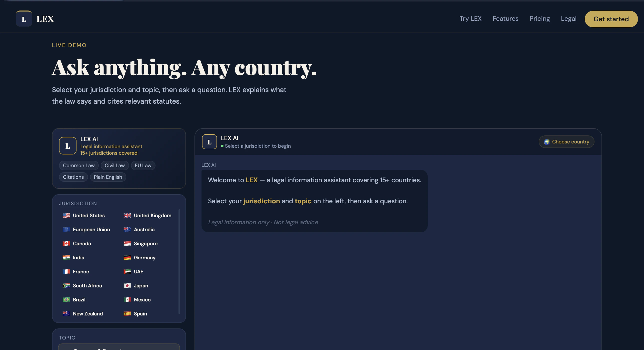Click the jurisdiction list scrollbar
644x350 pixels.
pos(179,262)
